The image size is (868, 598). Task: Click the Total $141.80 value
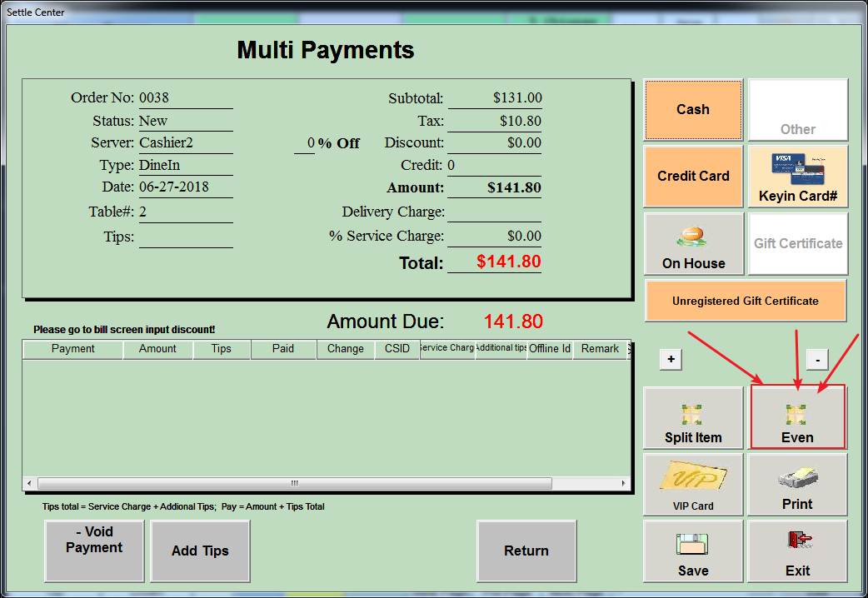(x=509, y=262)
